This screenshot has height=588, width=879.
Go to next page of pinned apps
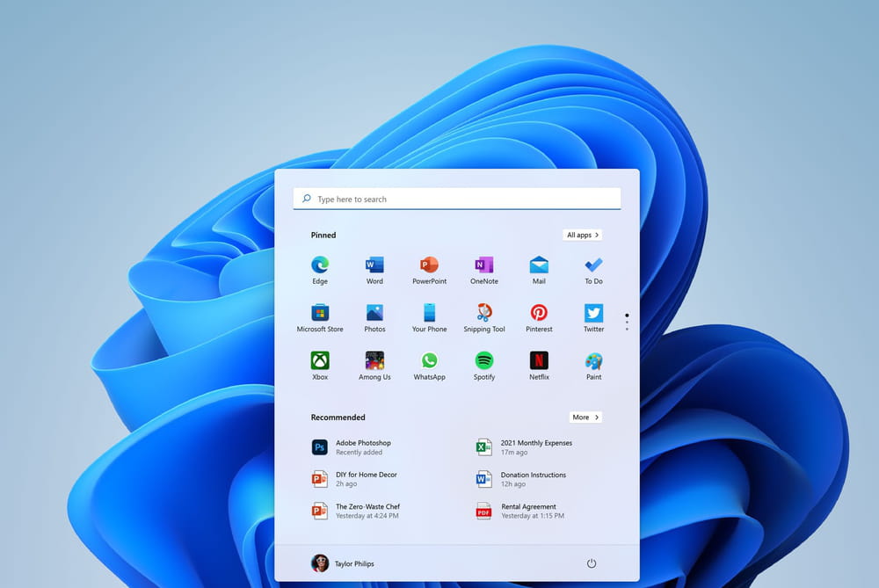point(627,322)
